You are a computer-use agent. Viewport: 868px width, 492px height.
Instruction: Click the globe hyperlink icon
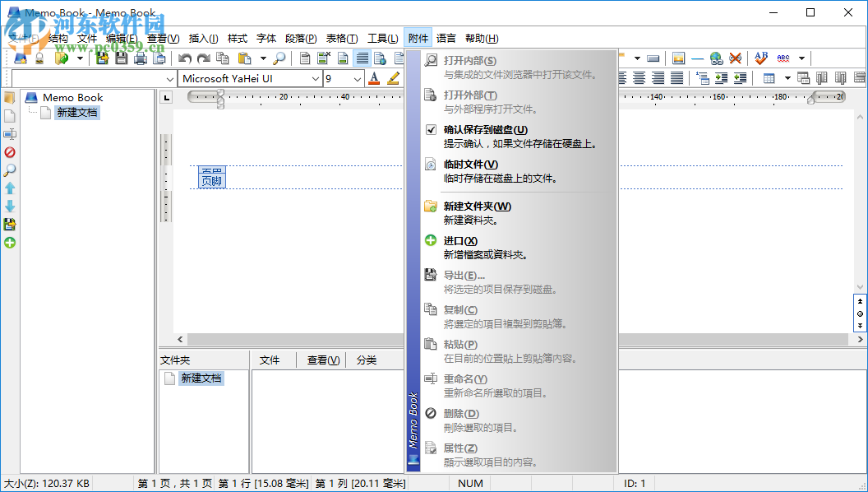(x=716, y=58)
